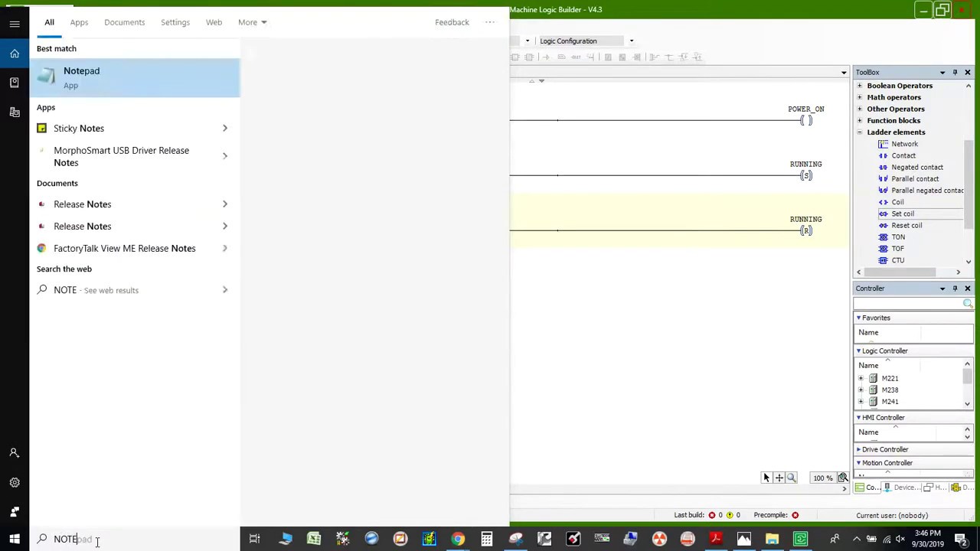Viewport: 980px width, 551px height.
Task: Open File Explorer from the taskbar
Action: pos(773,539)
